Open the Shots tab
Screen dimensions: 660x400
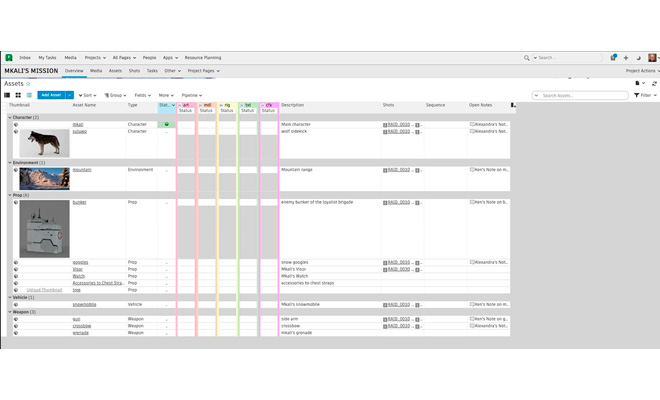coord(134,71)
